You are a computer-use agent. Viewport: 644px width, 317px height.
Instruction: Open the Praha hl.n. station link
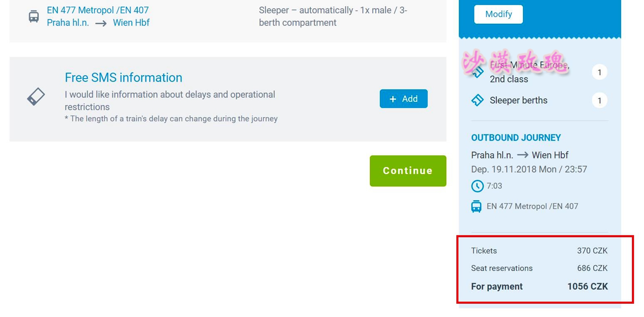[68, 23]
